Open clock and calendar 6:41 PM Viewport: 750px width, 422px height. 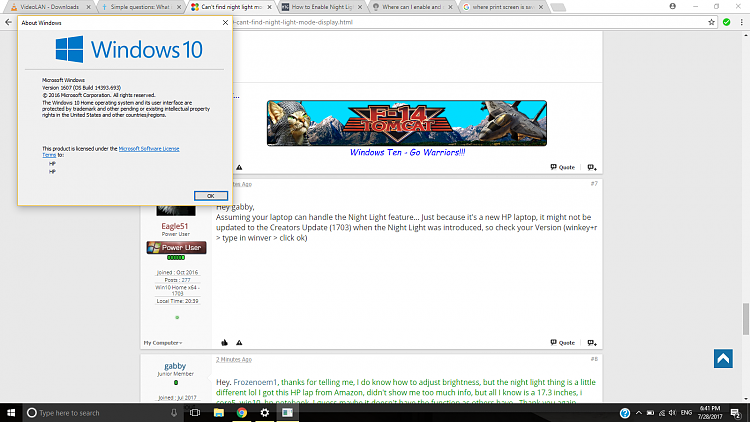(x=710, y=412)
